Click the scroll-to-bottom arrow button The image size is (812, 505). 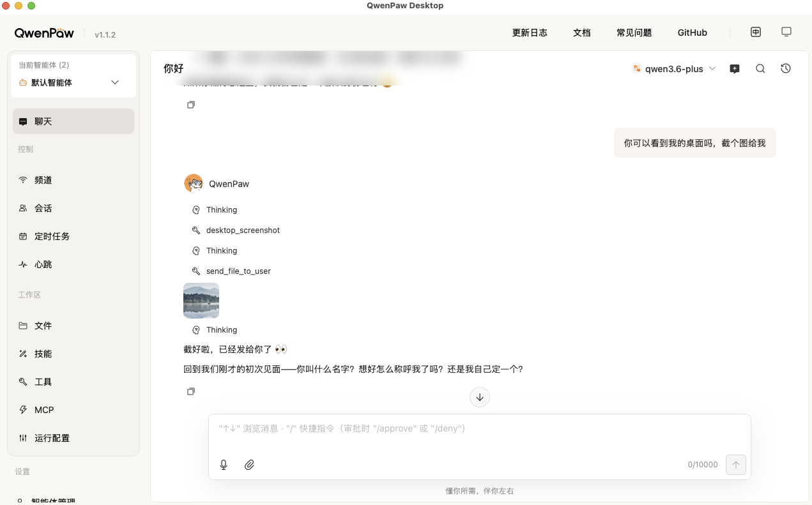tap(480, 396)
